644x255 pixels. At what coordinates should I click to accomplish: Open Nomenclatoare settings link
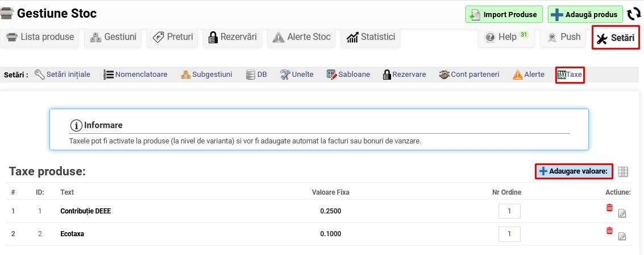point(135,75)
